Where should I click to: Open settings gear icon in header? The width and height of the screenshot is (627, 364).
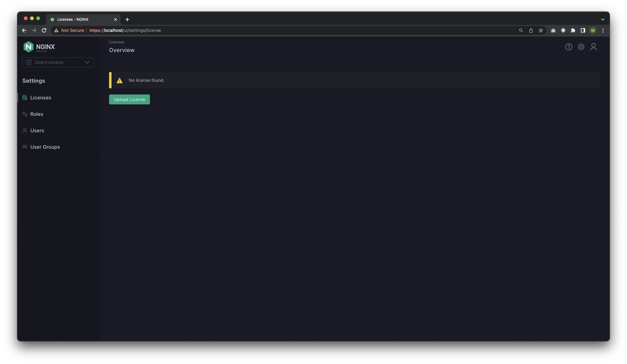tap(581, 47)
